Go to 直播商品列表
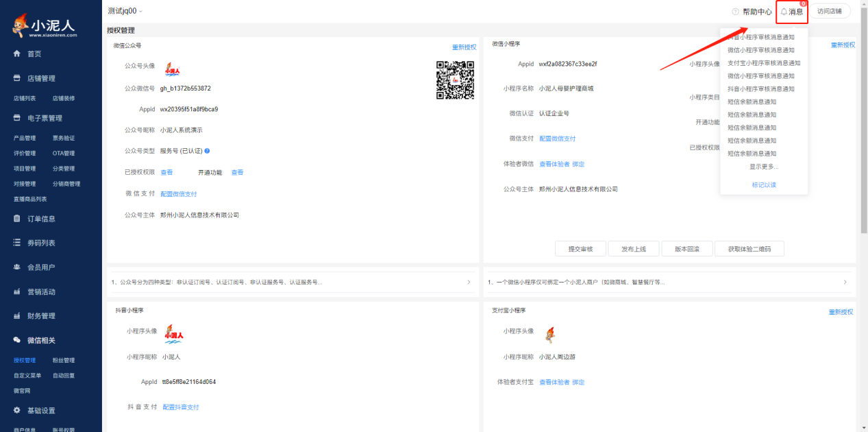Screen dimensions: 868x432 31,199
